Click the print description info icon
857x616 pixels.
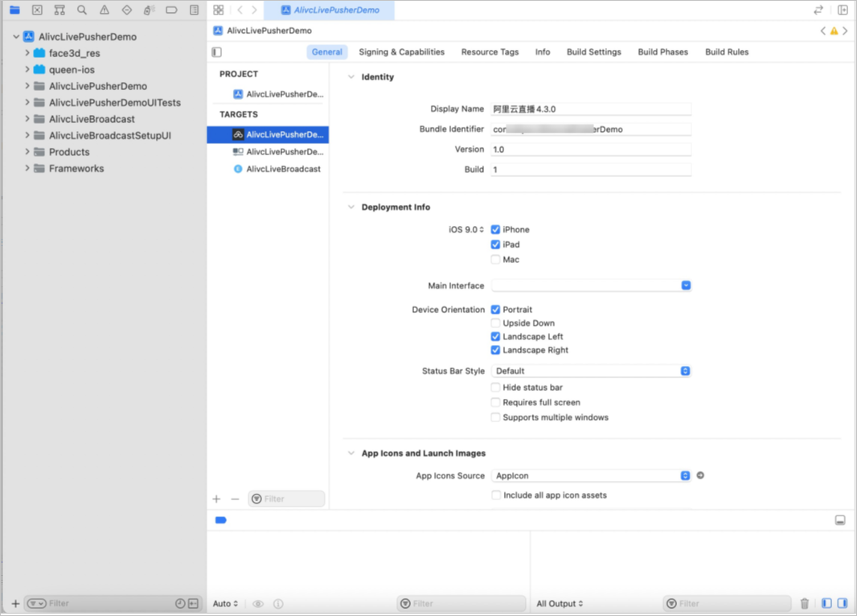tap(278, 603)
